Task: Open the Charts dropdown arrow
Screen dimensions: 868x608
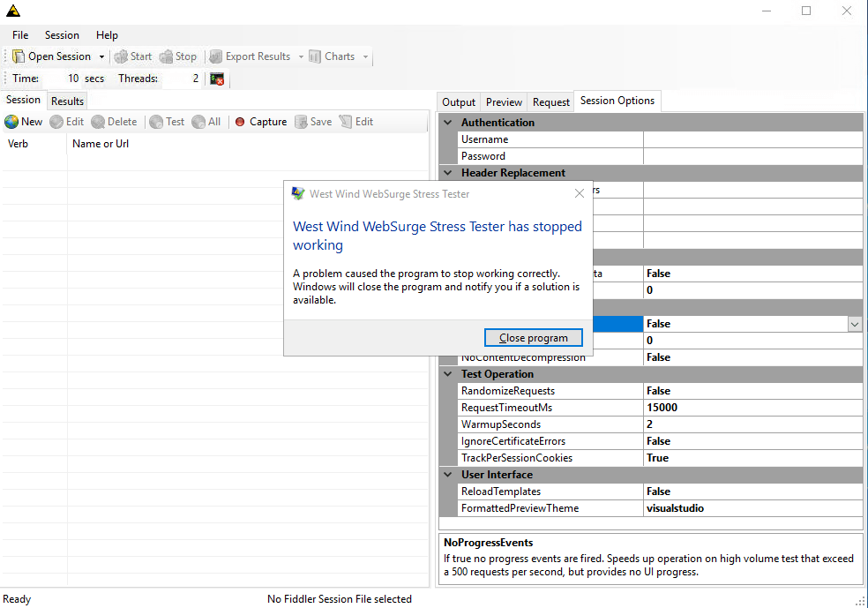Action: point(365,56)
